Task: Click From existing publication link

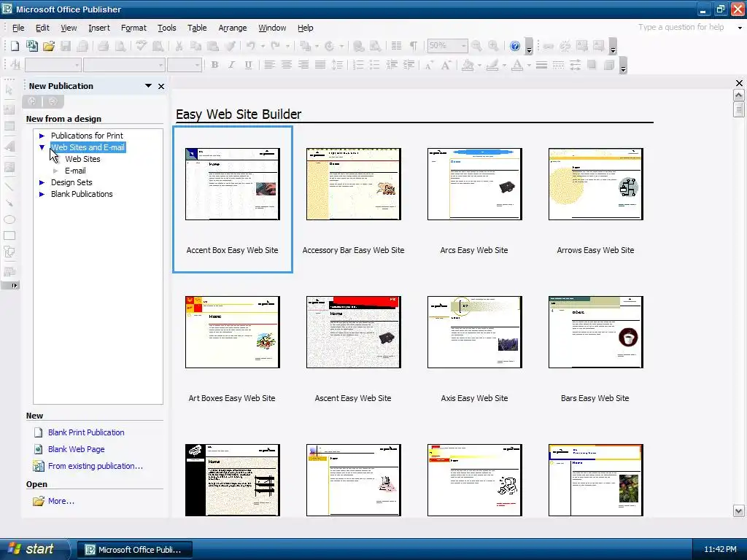Action: [96, 466]
